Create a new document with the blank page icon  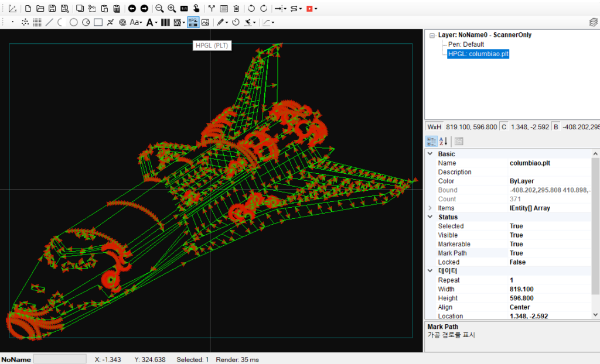(28, 8)
